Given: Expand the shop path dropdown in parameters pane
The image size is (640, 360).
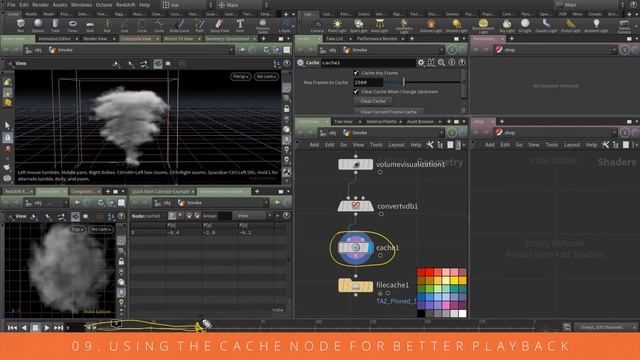Looking at the screenshot, I should pyautogui.click(x=614, y=50).
